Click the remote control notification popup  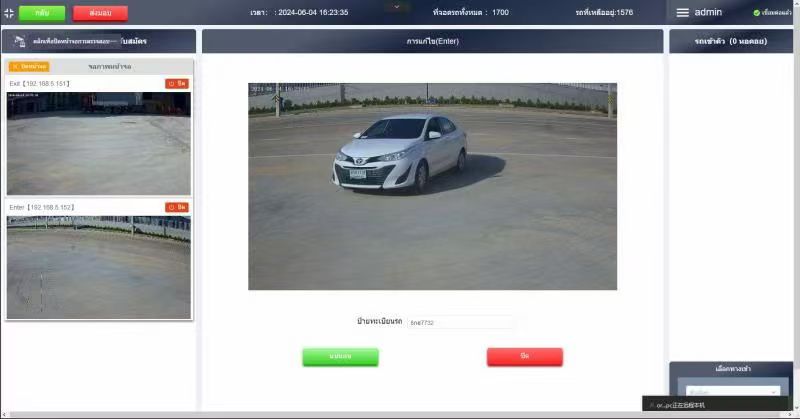pos(715,405)
